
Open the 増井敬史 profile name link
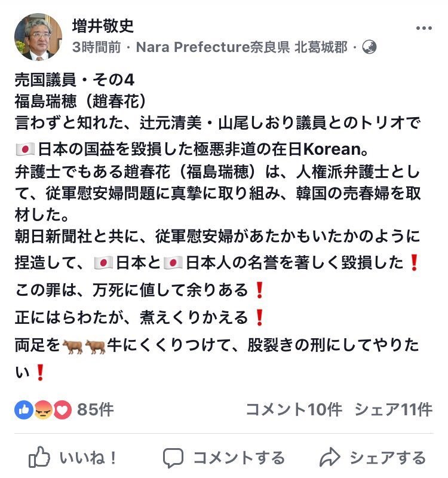pos(103,26)
